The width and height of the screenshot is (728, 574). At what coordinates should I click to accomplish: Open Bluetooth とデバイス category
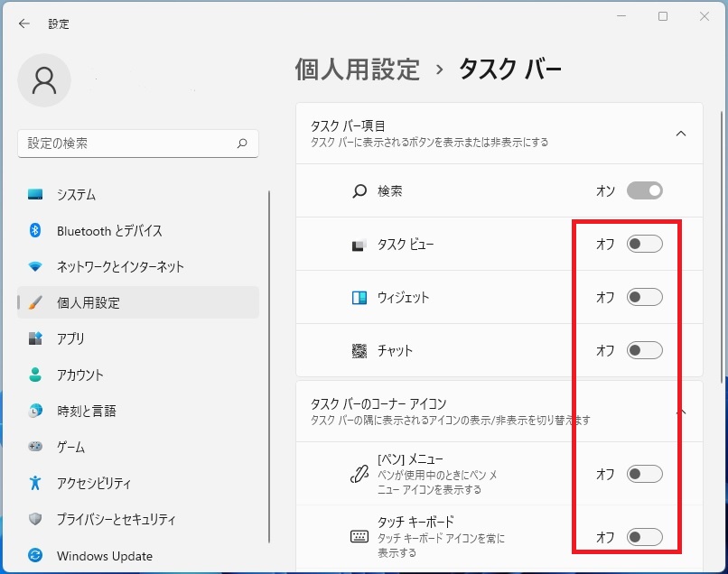[138, 230]
